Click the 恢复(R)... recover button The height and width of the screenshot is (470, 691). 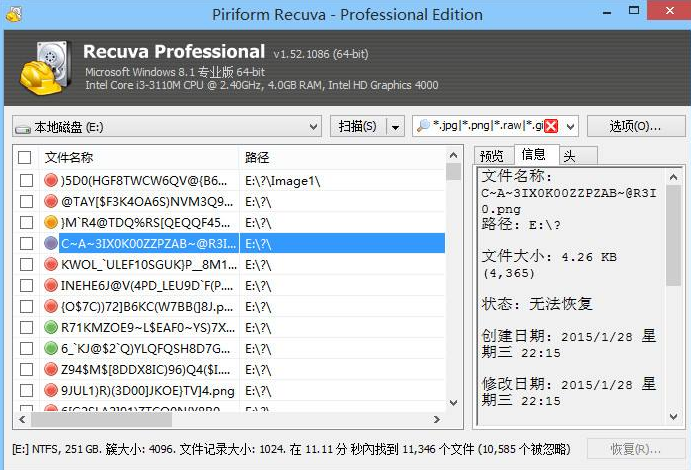(x=635, y=449)
